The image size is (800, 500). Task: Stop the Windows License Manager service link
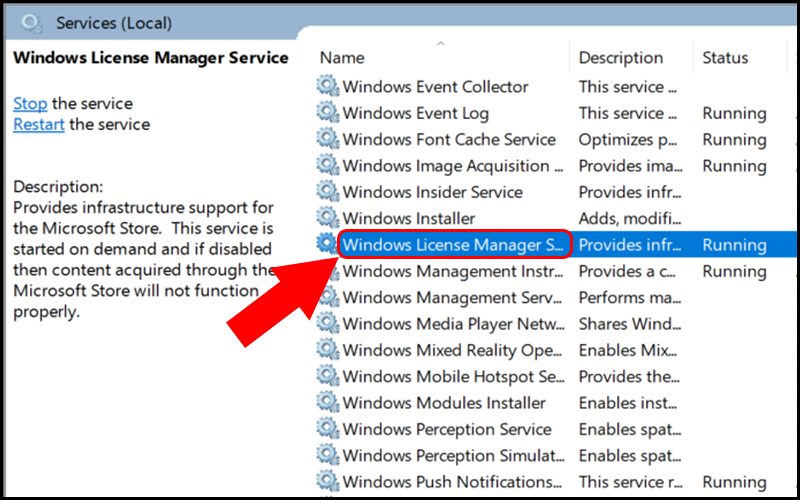(30, 103)
